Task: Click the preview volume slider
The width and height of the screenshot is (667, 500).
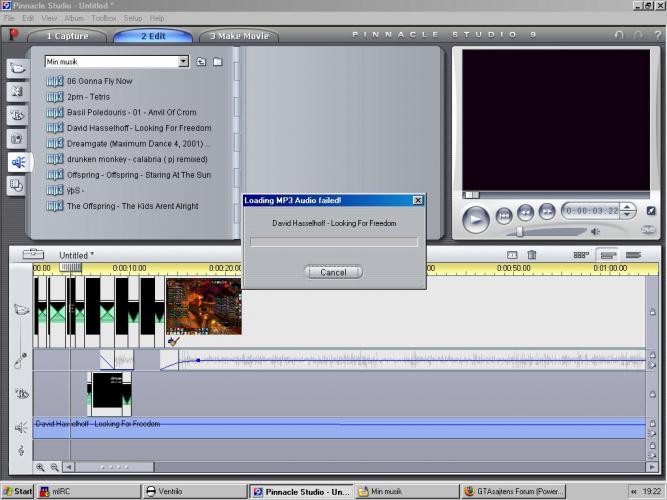Action: pos(519,232)
